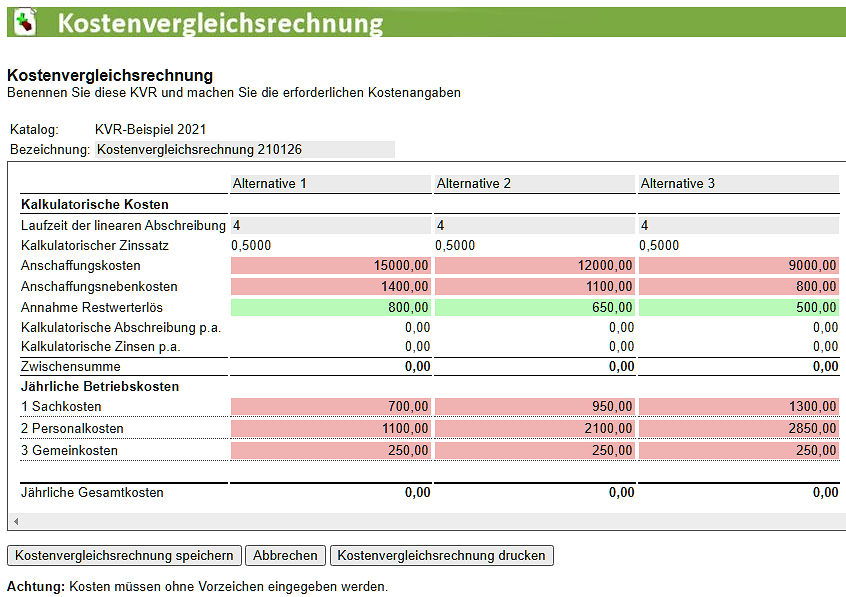846x597 pixels.
Task: Select the Alternative 1 name field
Action: click(x=331, y=184)
